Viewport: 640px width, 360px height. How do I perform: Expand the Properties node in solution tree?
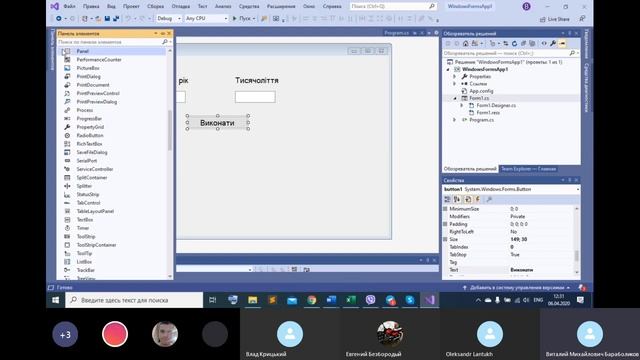[455, 77]
